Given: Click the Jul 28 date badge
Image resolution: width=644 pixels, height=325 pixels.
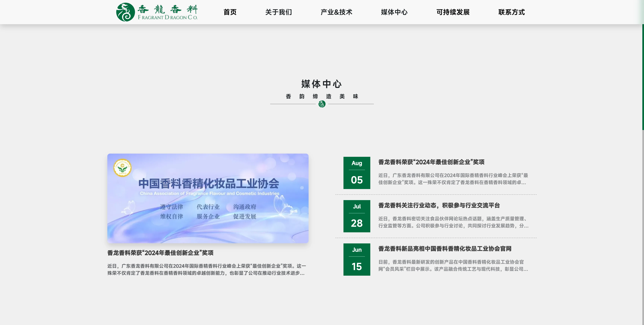Looking at the screenshot, I should coord(357,216).
